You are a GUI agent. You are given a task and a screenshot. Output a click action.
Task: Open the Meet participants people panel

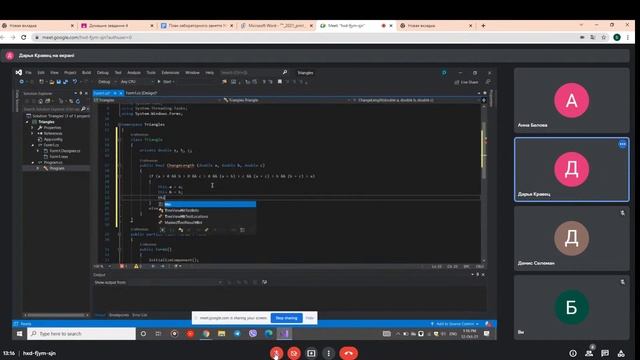tap(589, 353)
